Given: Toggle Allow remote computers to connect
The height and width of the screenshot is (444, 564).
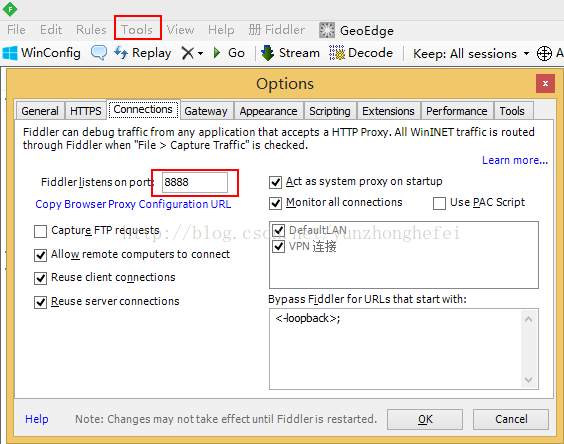Looking at the screenshot, I should (x=40, y=255).
